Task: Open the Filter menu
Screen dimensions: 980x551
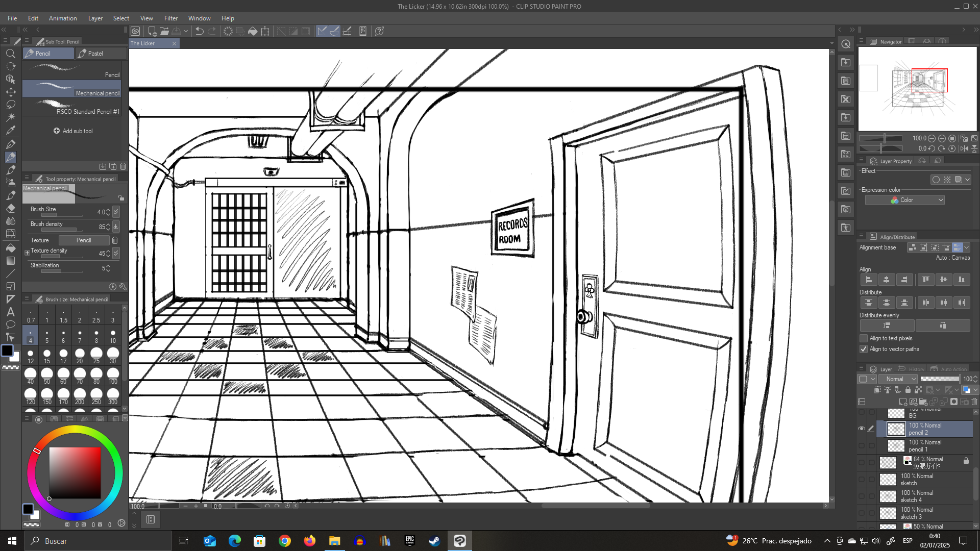Action: (170, 18)
